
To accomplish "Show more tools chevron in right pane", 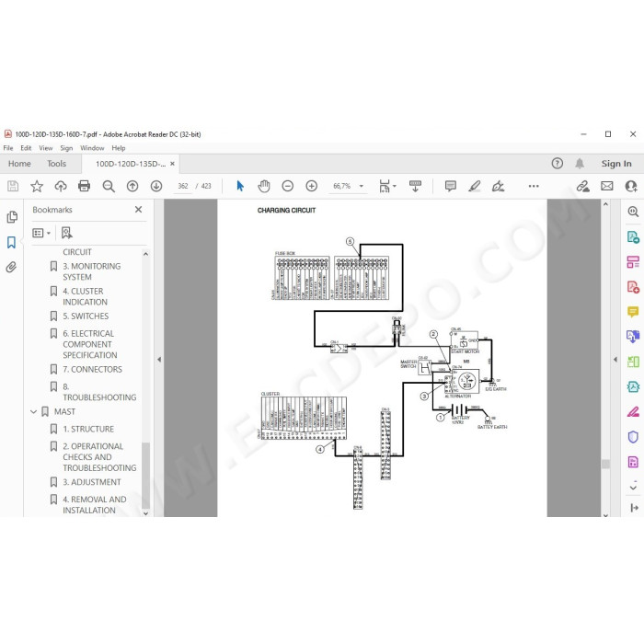I will pos(633,488).
